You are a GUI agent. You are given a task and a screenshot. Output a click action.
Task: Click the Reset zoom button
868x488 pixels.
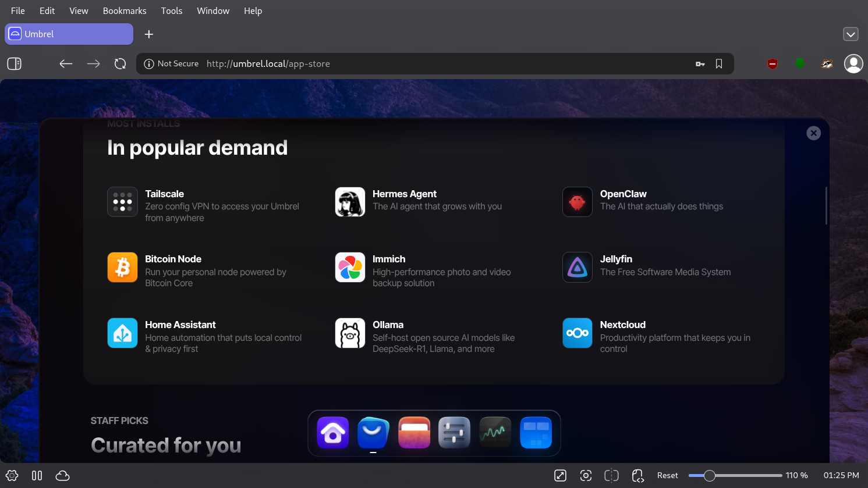click(668, 475)
